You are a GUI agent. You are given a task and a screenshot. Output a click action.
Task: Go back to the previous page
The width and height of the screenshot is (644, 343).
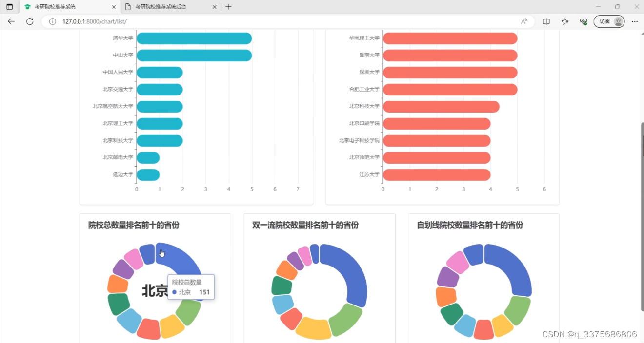point(11,21)
